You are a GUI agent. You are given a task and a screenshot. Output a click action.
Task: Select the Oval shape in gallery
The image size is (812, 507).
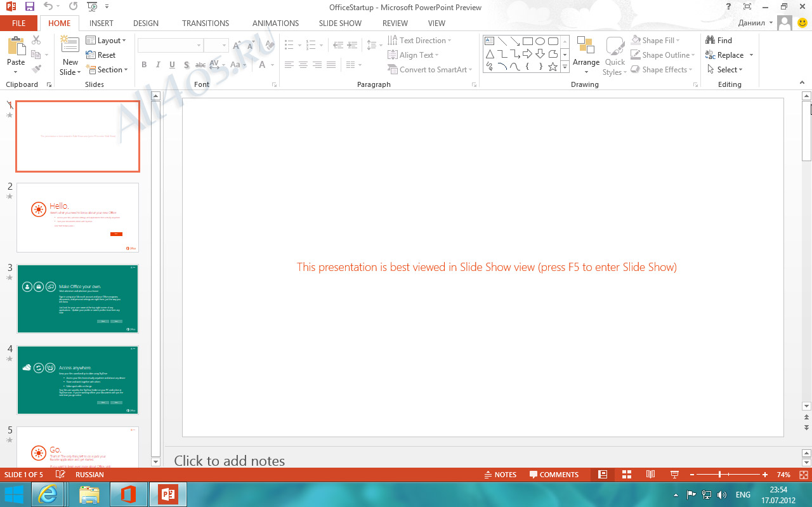540,41
